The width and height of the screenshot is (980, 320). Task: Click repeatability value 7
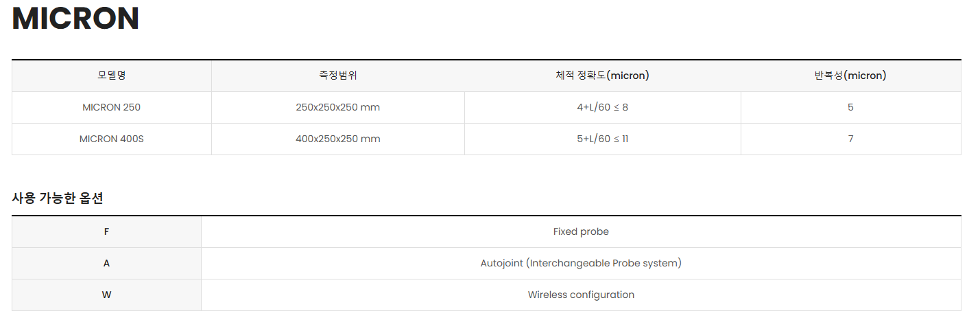851,139
